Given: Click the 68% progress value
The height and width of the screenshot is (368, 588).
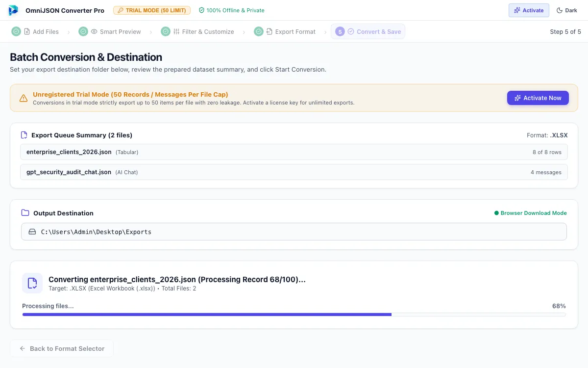Looking at the screenshot, I should (559, 306).
